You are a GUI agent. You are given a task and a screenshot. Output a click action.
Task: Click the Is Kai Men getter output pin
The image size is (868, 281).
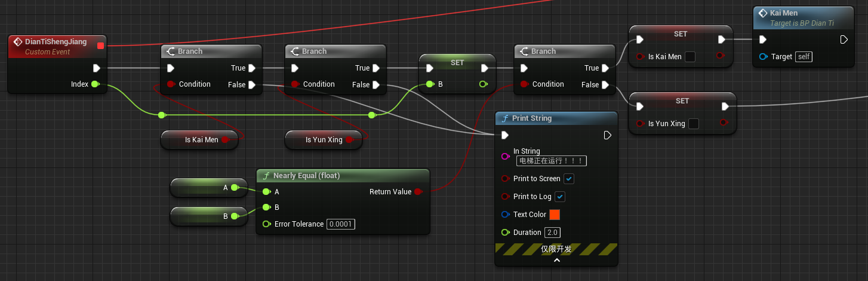225,140
